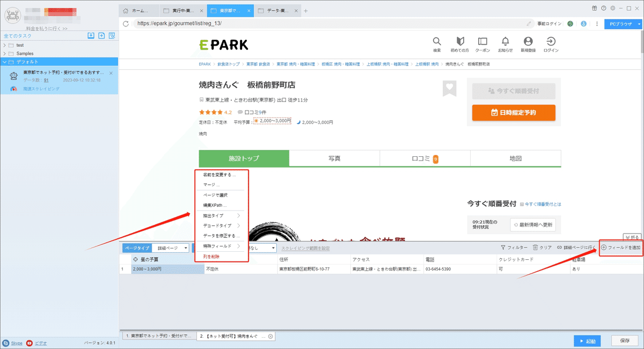Click the フィールドを追加 button
This screenshot has width=644, height=349.
click(x=621, y=248)
